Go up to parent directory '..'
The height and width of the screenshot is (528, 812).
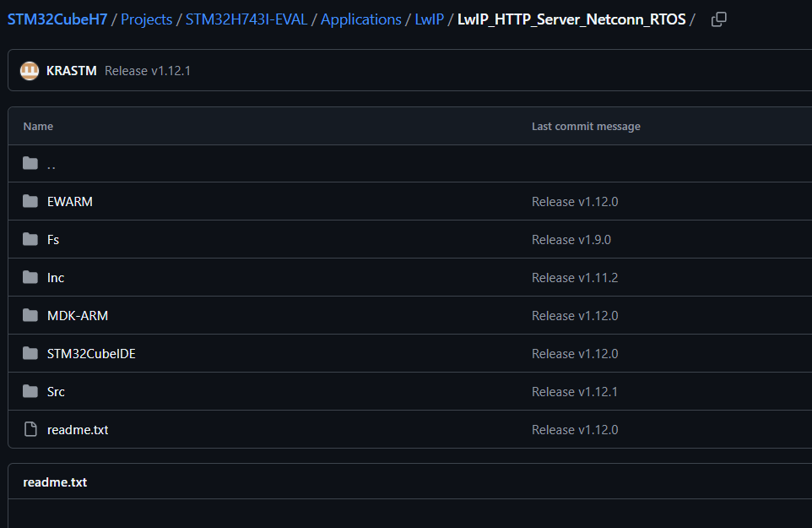[51, 165]
